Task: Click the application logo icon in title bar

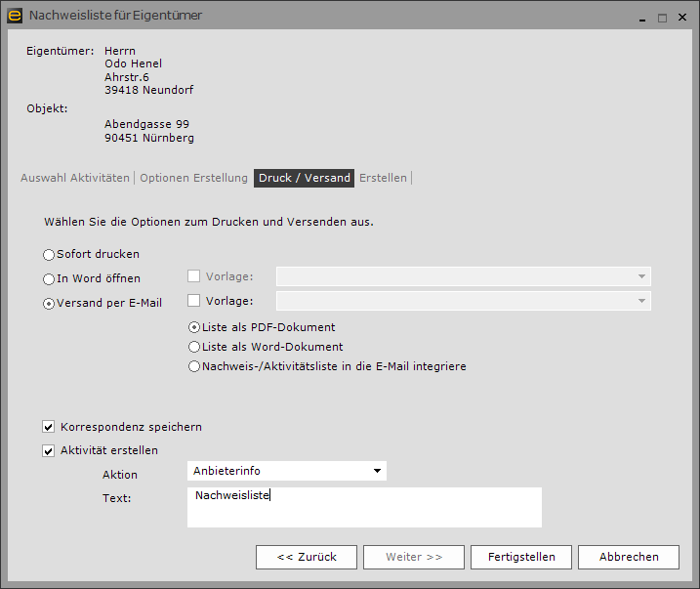Action: (15, 15)
